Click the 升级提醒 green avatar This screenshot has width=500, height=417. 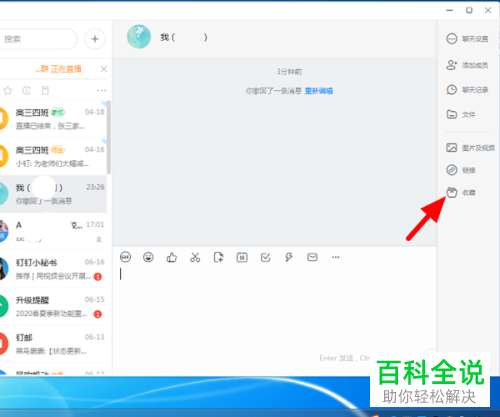click(3, 306)
